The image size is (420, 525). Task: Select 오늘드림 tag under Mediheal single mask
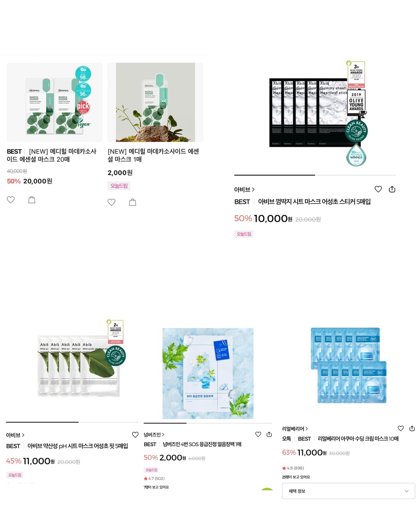tap(119, 186)
